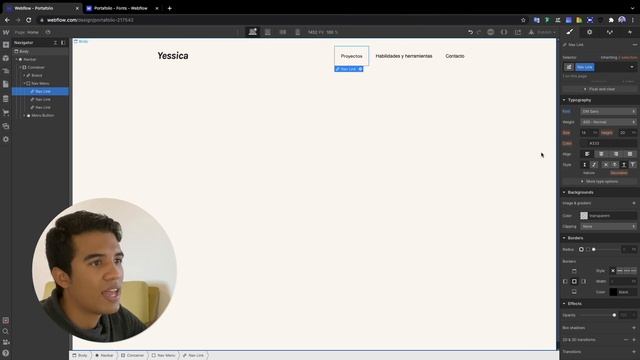The height and width of the screenshot is (360, 640).
Task: Open the Add Elements panel
Action: point(6,45)
